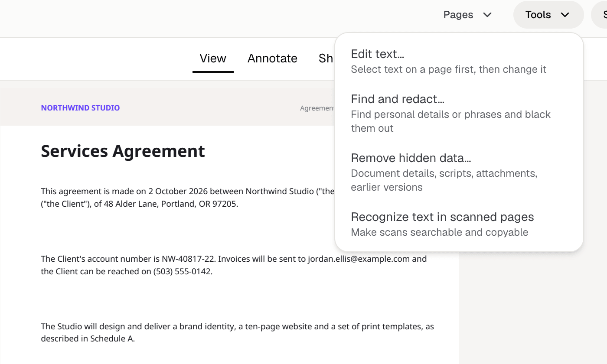Collapse the Tools dropdown menu
The width and height of the screenshot is (607, 364).
pos(548,15)
